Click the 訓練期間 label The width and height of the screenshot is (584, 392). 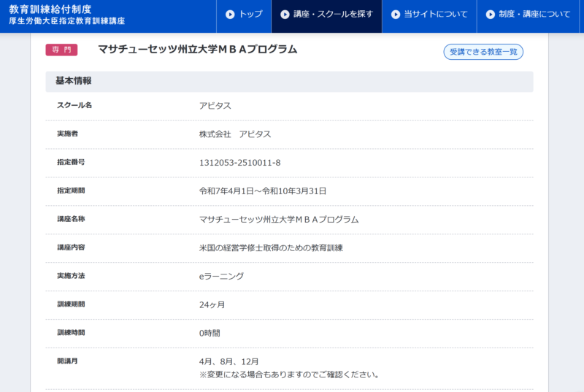click(x=71, y=304)
